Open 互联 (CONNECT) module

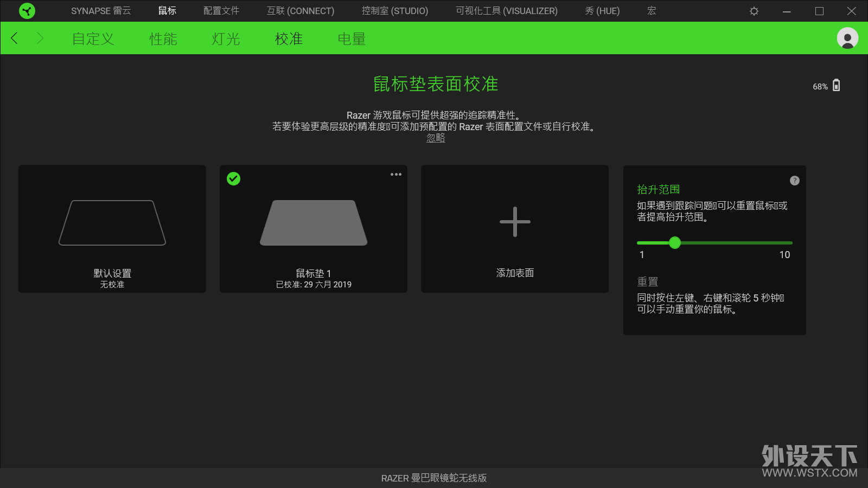click(x=301, y=11)
